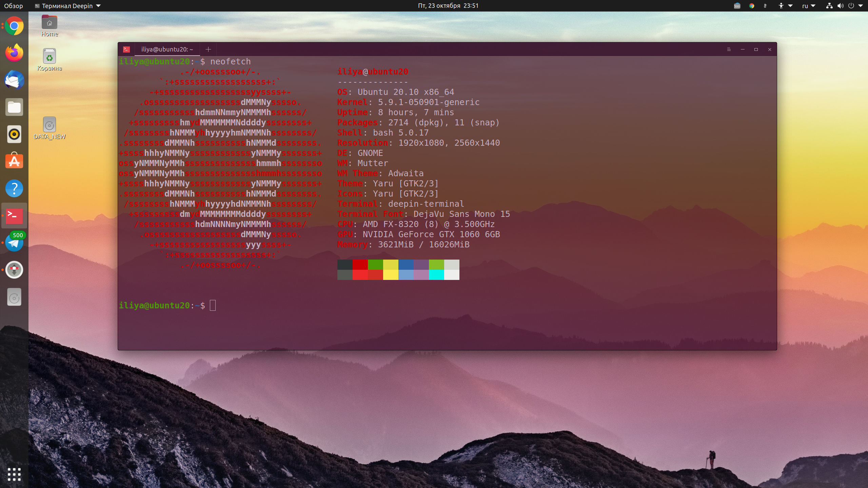Click the Deepin Terminal dock icon
868x488 pixels.
coord(14,216)
